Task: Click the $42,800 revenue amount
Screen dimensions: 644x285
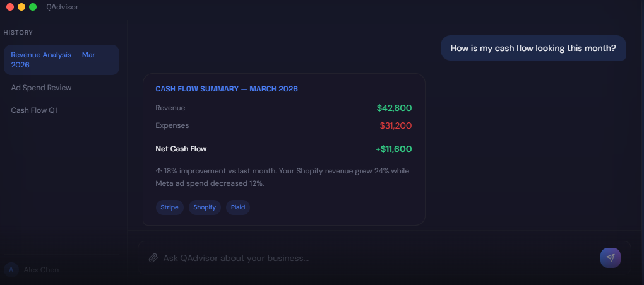Action: (x=394, y=108)
